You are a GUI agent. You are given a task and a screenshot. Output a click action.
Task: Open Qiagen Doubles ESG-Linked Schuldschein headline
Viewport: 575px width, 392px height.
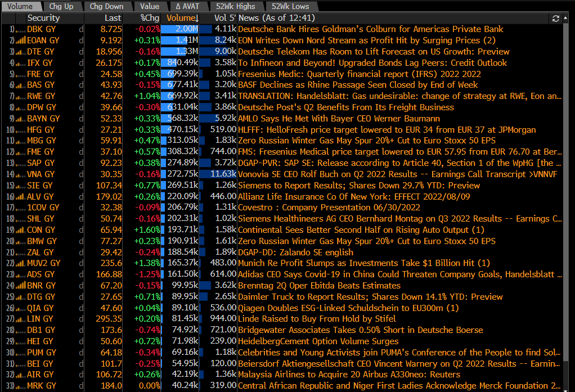point(348,308)
